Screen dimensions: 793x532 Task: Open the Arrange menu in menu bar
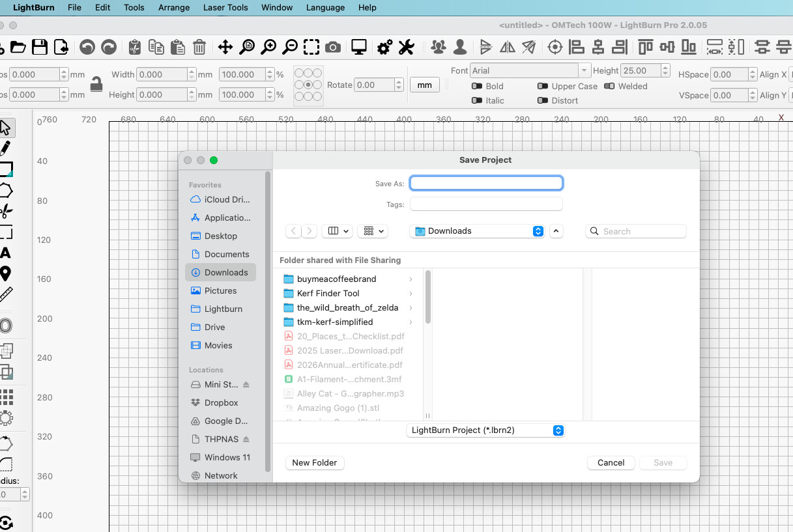[x=174, y=8]
